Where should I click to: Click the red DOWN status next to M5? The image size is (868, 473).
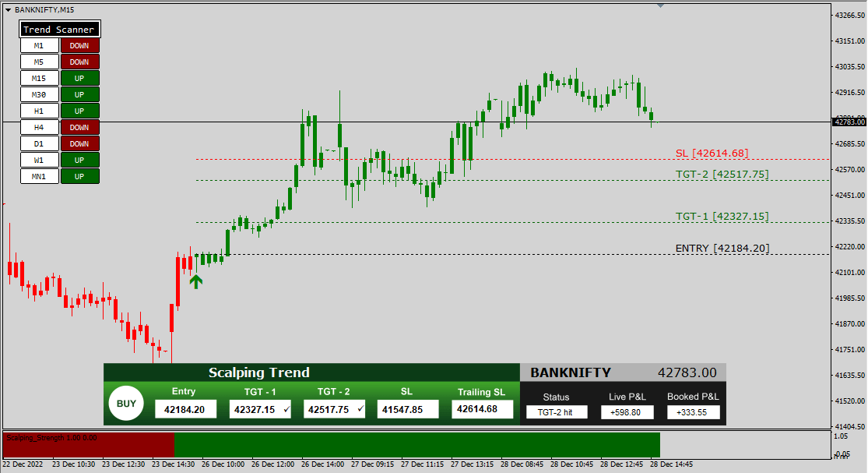tap(79, 62)
